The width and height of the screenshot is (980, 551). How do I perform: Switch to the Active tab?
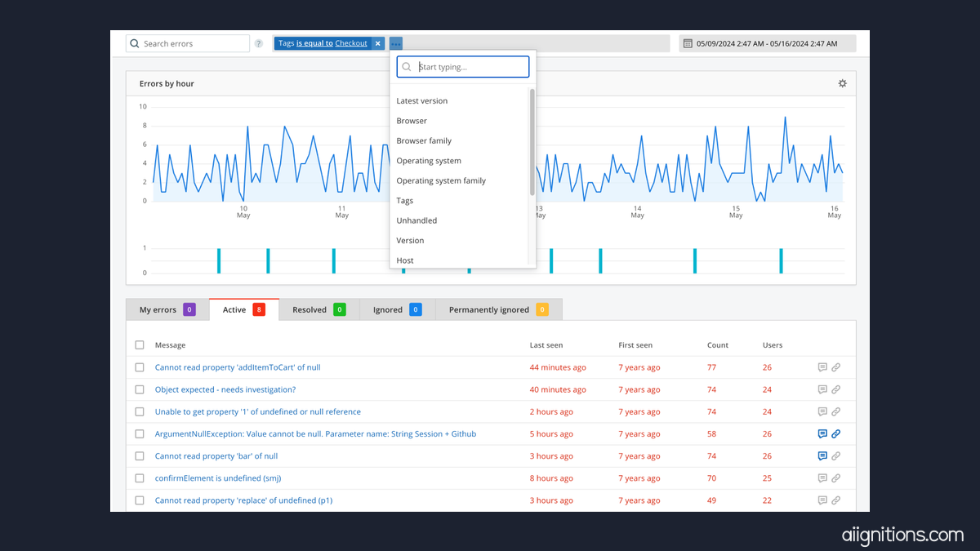(x=244, y=309)
